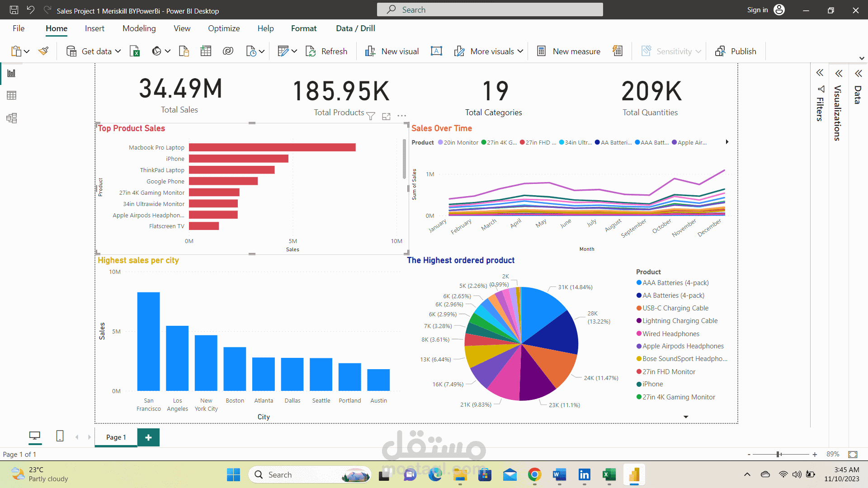Click the Dataverse icon
Screen dimensions: 868x488
tap(228, 51)
